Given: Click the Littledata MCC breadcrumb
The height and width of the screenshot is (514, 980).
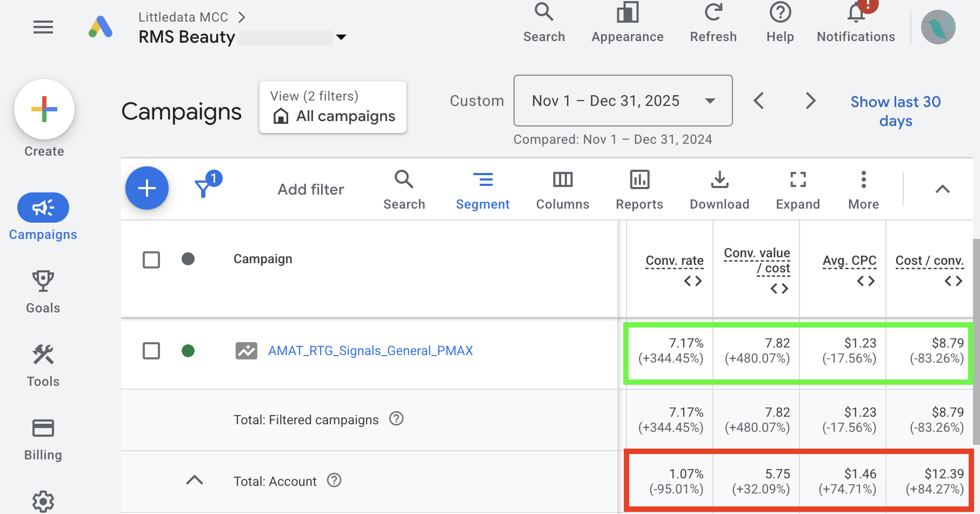Looking at the screenshot, I should (183, 17).
